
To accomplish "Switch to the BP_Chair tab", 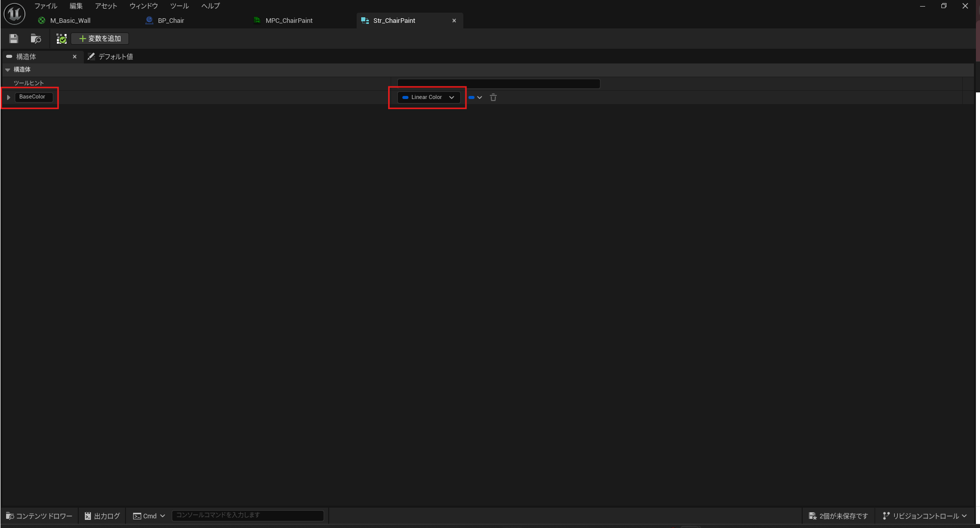I will click(171, 21).
